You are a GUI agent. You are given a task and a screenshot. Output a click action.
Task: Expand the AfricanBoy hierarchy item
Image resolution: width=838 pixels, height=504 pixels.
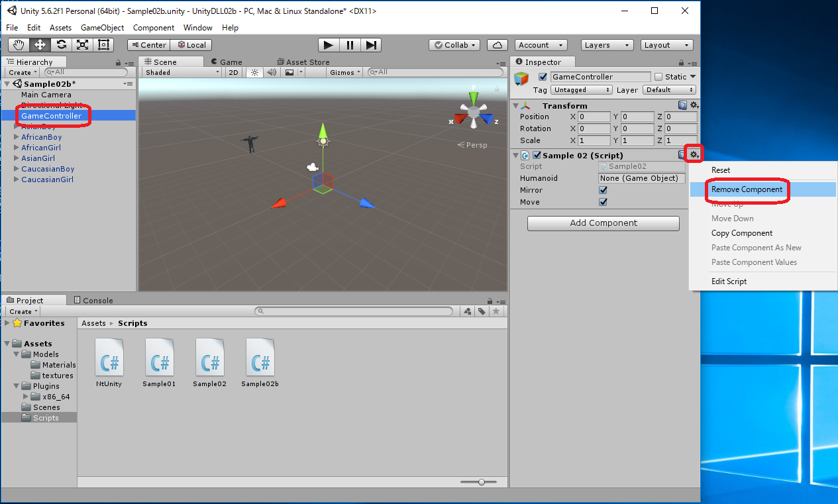click(17, 137)
